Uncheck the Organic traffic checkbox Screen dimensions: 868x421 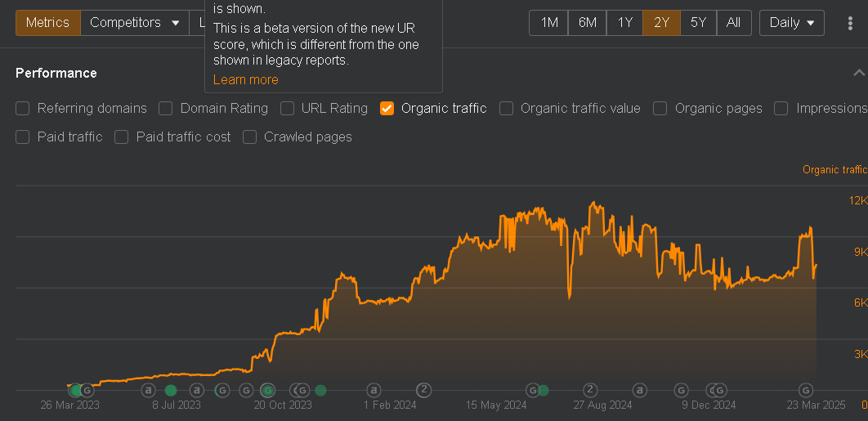point(387,108)
